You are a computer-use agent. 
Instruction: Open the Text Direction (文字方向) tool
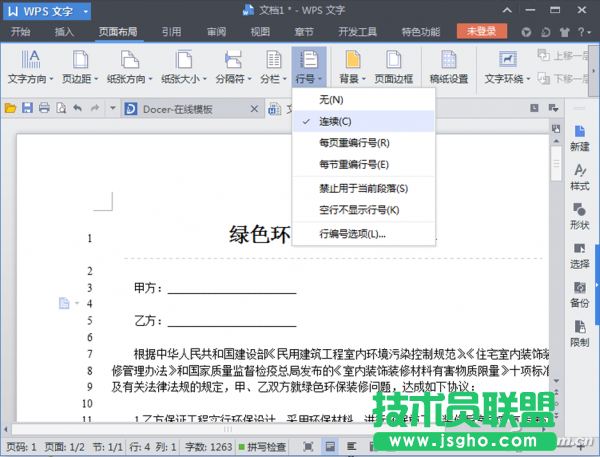30,67
